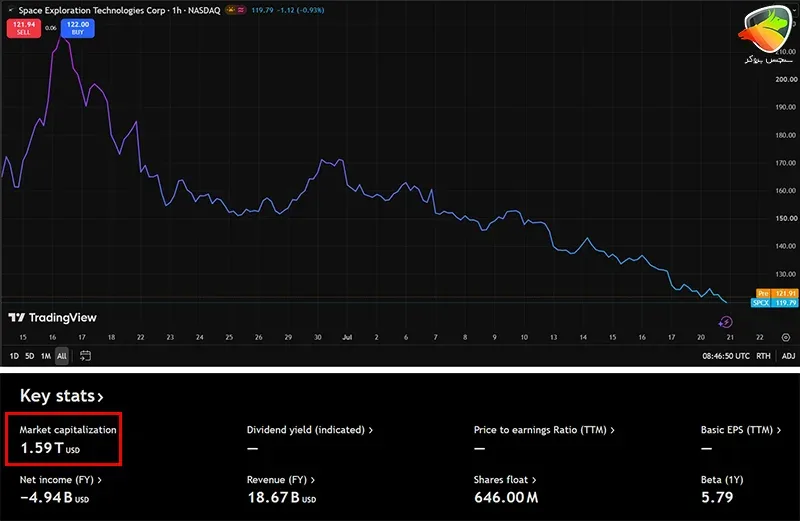Click the 1.59 T USD value
Image resolution: width=800 pixels, height=521 pixels.
click(x=50, y=448)
